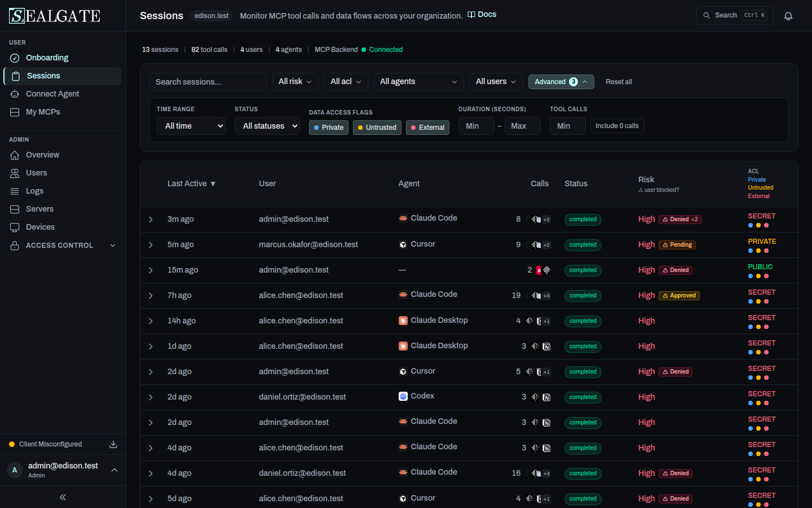Image resolution: width=812 pixels, height=508 pixels.
Task: Open the All statuses dropdown
Action: 270,126
